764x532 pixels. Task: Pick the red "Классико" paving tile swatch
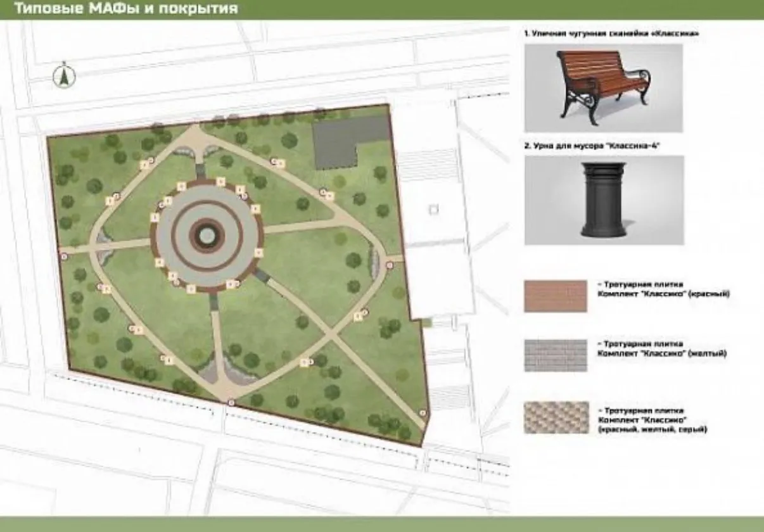555,296
